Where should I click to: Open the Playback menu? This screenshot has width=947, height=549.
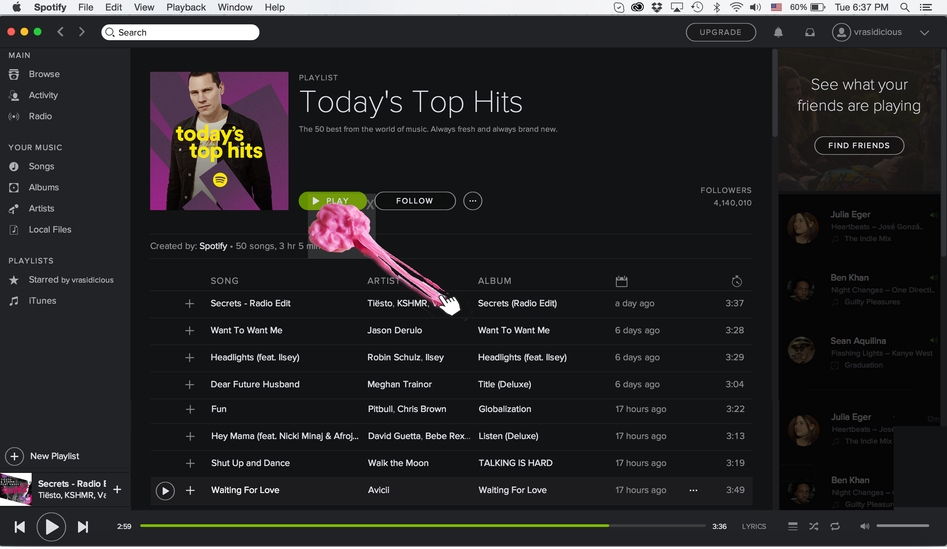point(186,7)
